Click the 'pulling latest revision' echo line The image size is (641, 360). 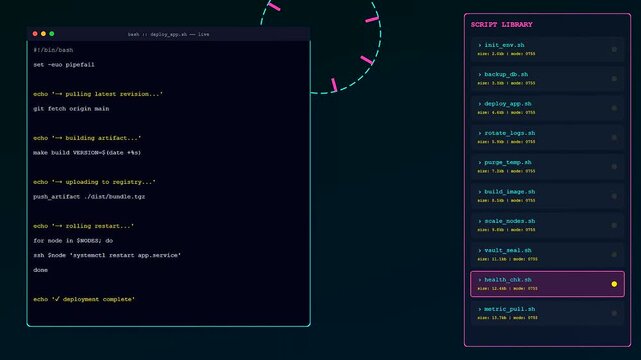98,94
